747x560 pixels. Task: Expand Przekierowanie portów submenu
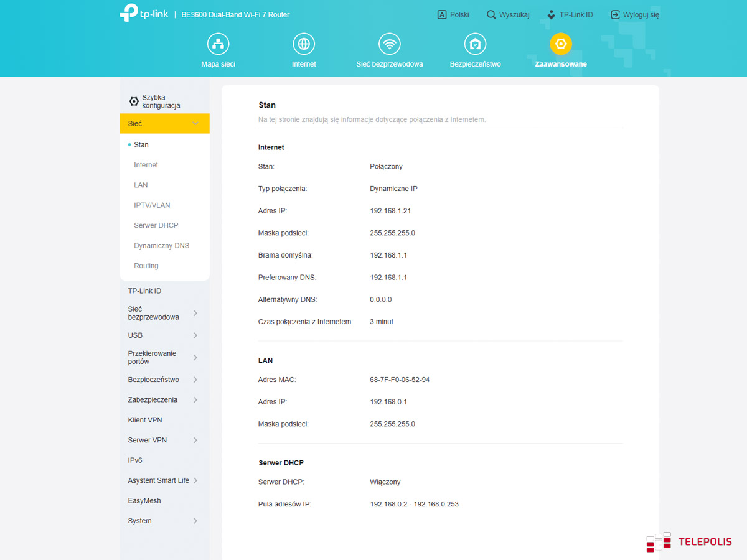click(163, 357)
